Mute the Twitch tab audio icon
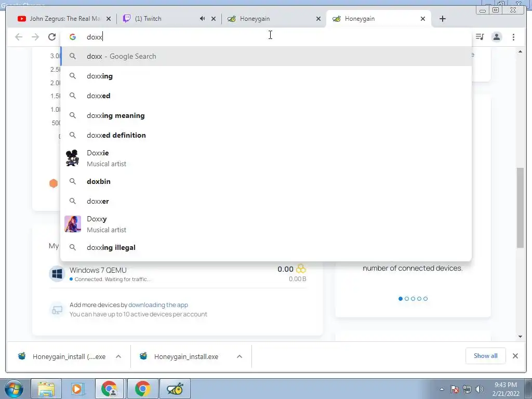 [202, 19]
